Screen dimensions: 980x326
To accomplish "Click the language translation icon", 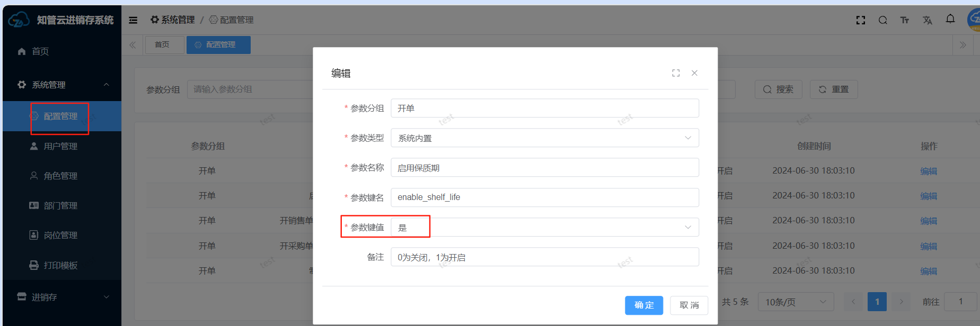I will (927, 20).
